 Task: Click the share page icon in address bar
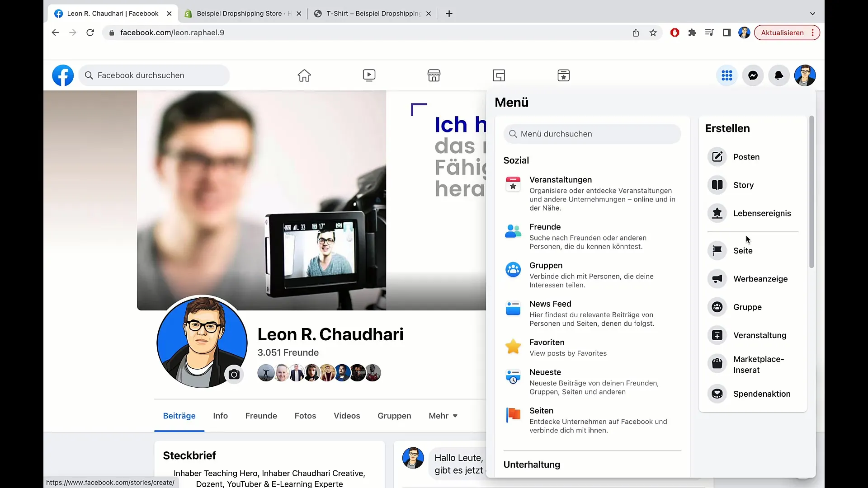[x=636, y=33]
